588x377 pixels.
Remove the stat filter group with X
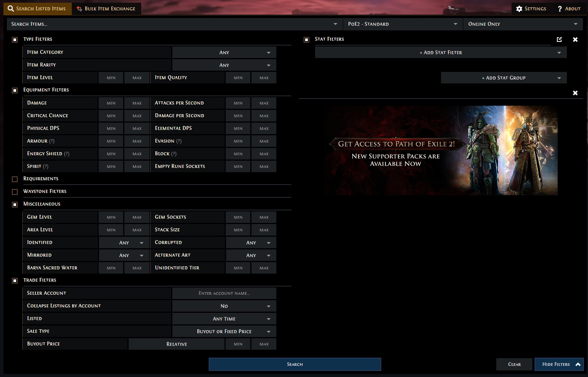[x=575, y=39]
